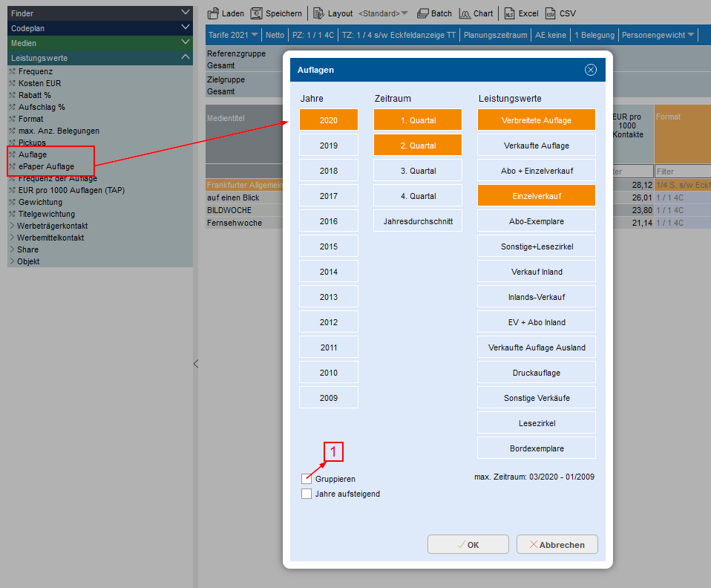Export via the Excel icon
The height and width of the screenshot is (588, 711).
point(509,13)
